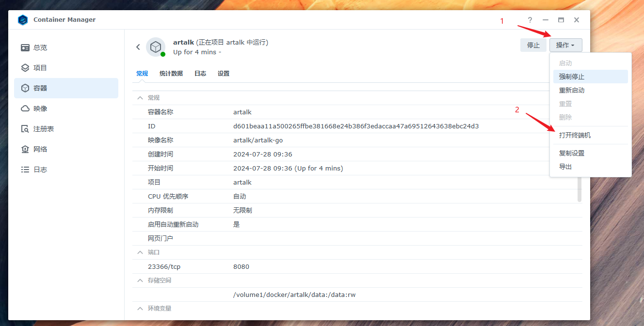The image size is (644, 326).
Task: Click the artalk container cube icon
Action: 156,47
